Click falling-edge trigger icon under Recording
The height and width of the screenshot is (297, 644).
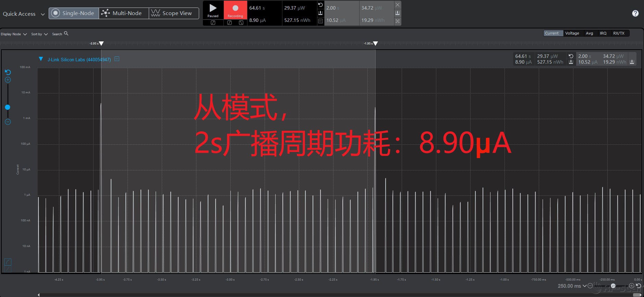241,23
